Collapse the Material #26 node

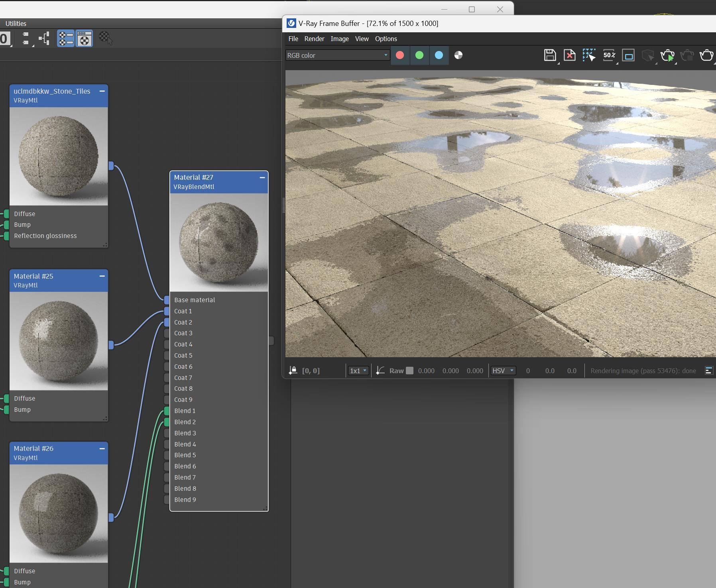[x=102, y=448]
